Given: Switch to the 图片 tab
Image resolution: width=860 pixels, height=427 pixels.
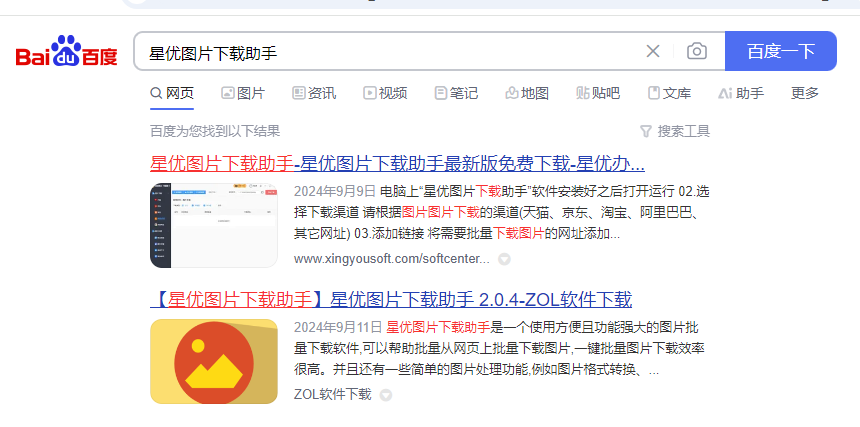Looking at the screenshot, I should pyautogui.click(x=243, y=93).
